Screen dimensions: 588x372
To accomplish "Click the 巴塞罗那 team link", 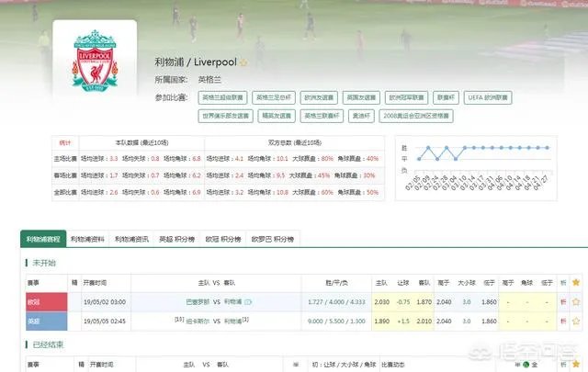I will coord(198,301).
